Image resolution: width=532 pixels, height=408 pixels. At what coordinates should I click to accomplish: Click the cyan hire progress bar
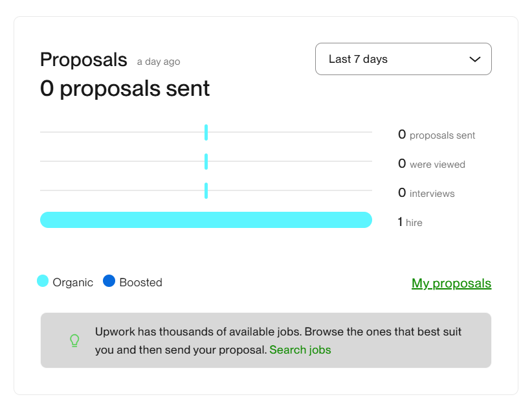tap(206, 220)
